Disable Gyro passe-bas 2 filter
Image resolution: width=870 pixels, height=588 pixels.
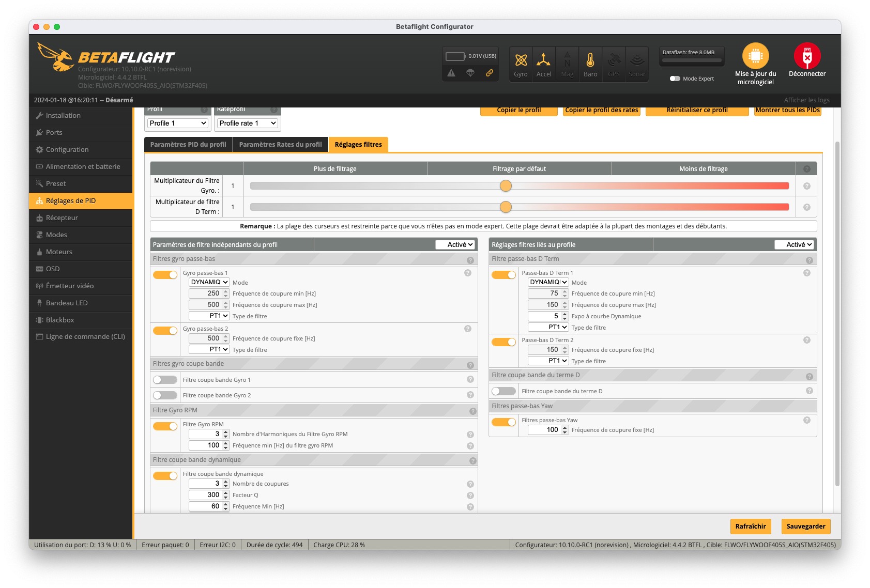tap(165, 331)
